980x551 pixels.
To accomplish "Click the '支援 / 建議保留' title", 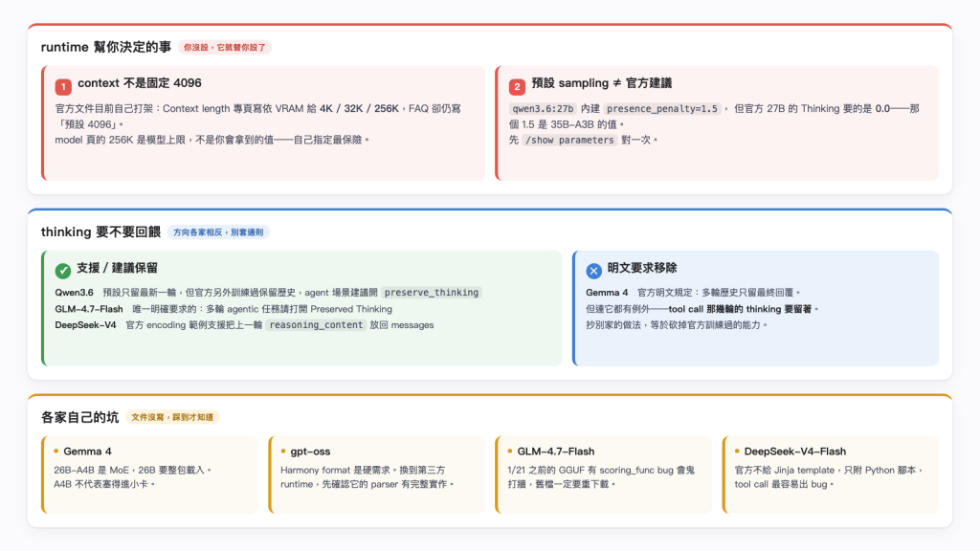I will point(117,268).
